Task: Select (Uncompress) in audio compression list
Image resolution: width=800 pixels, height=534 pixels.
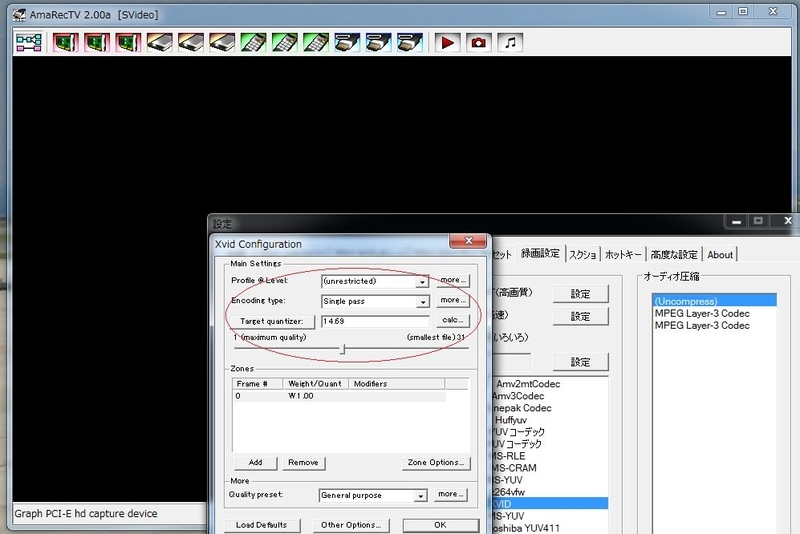Action: [x=714, y=301]
